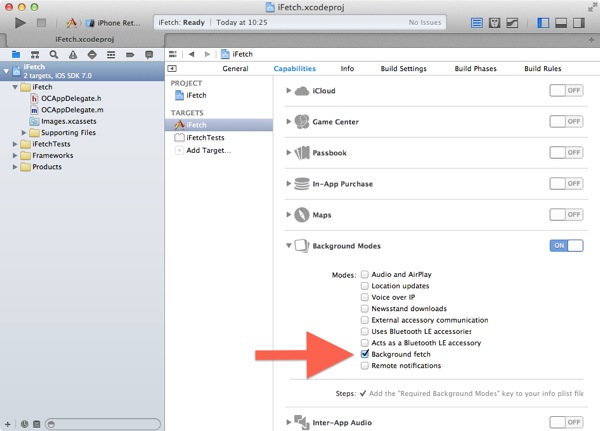Expand the Inter-App Audio section

click(289, 423)
